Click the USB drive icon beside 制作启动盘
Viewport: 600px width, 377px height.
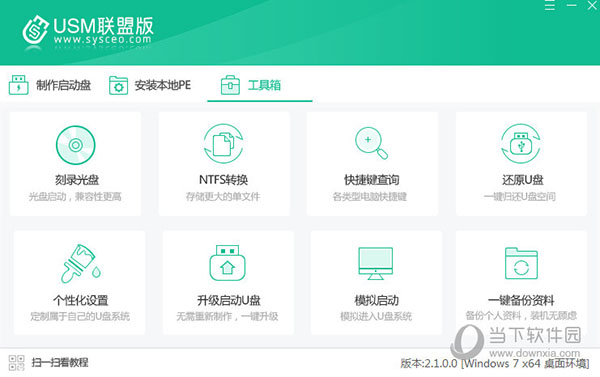click(x=18, y=85)
